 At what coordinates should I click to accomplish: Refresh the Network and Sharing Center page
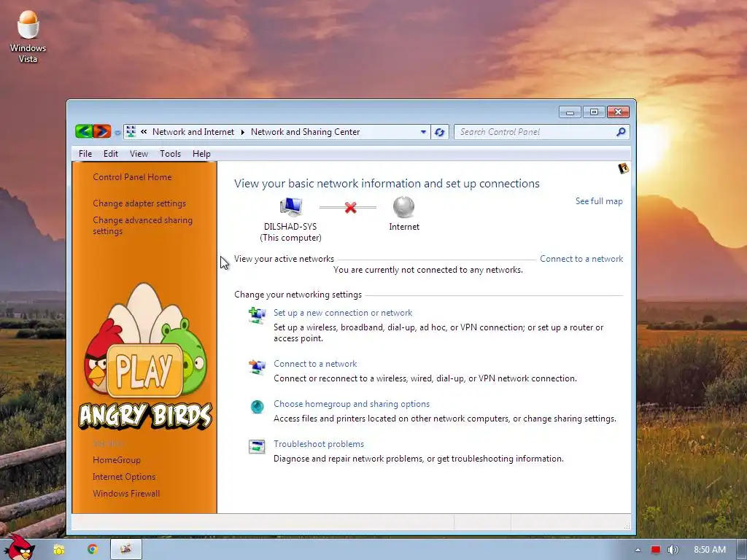pos(440,132)
